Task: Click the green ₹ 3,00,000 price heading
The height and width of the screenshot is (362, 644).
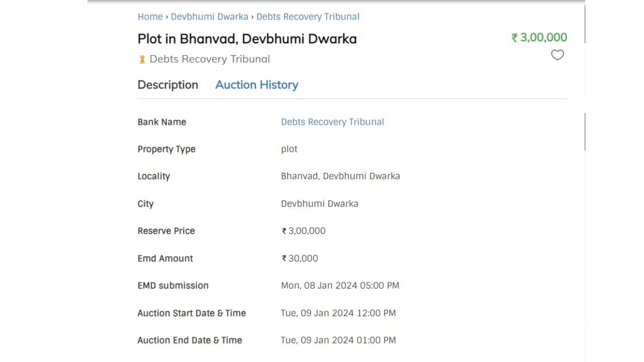Action: 539,37
